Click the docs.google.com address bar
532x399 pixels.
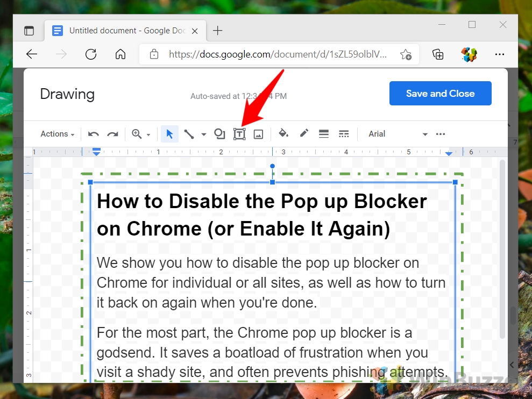point(278,54)
